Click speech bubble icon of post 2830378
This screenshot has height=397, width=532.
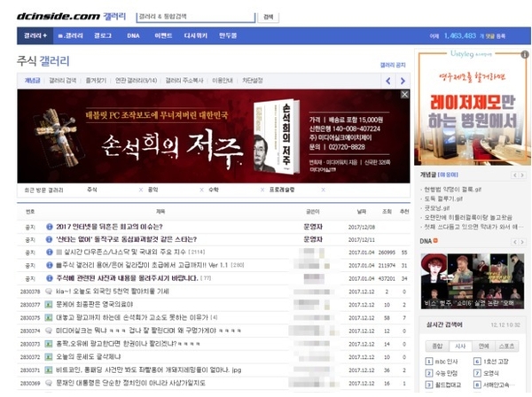point(49,292)
